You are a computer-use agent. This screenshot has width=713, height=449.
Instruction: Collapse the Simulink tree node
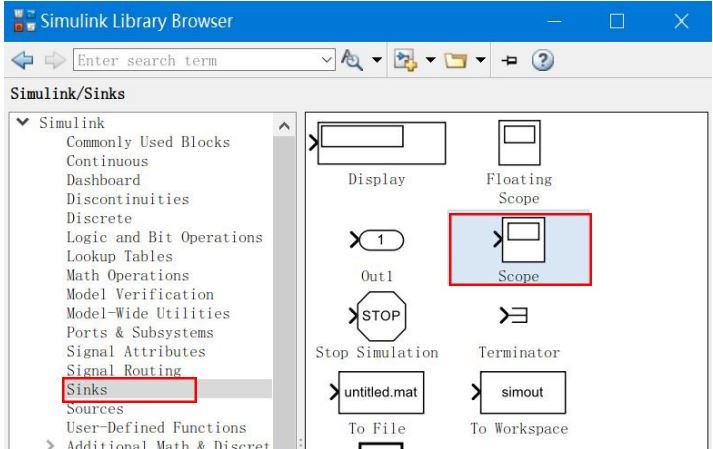click(x=23, y=122)
